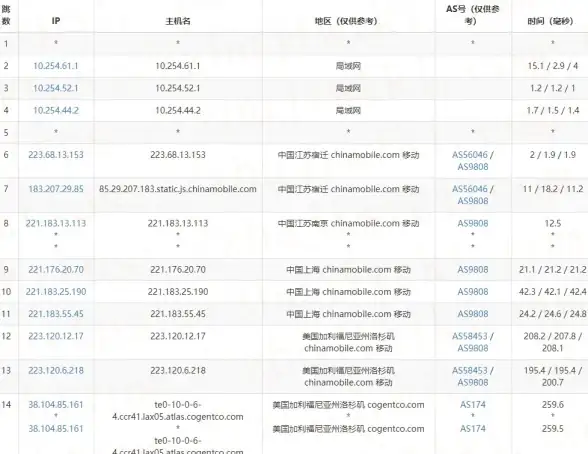The width and height of the screenshot is (588, 454).
Task: Open IP link 223.120.6.218
Action: tap(56, 370)
